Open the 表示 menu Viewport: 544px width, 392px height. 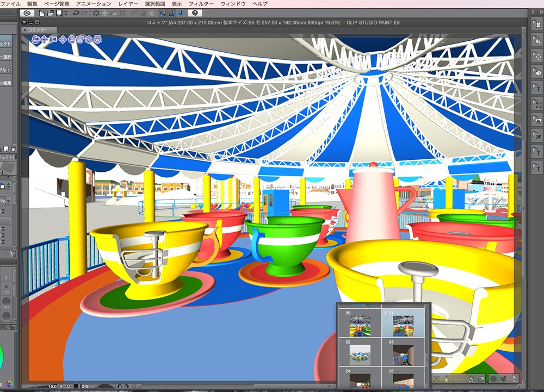177,3
